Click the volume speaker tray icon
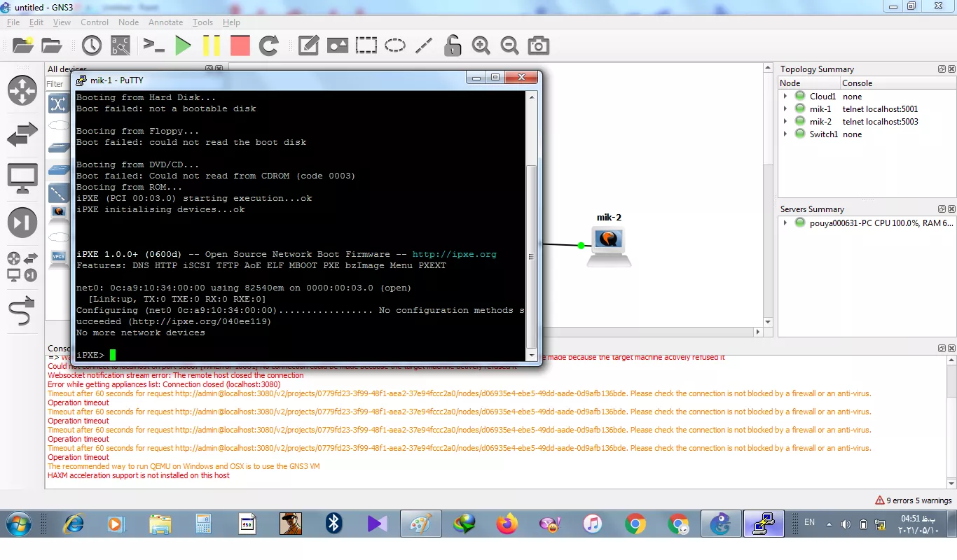957x560 pixels. (846, 524)
